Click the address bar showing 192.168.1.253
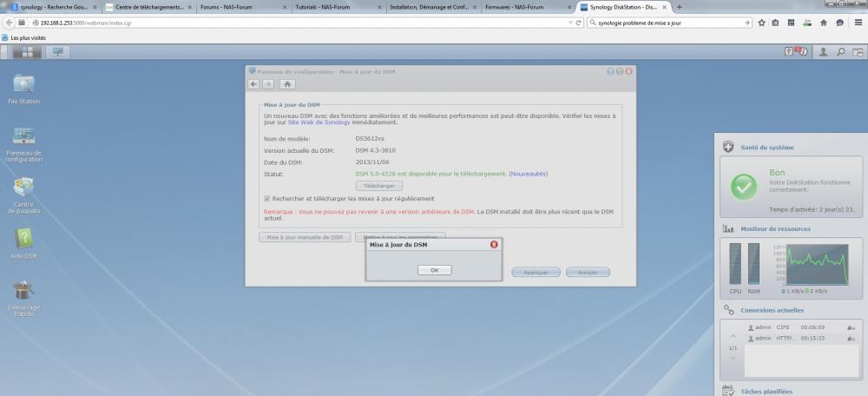 [299, 23]
